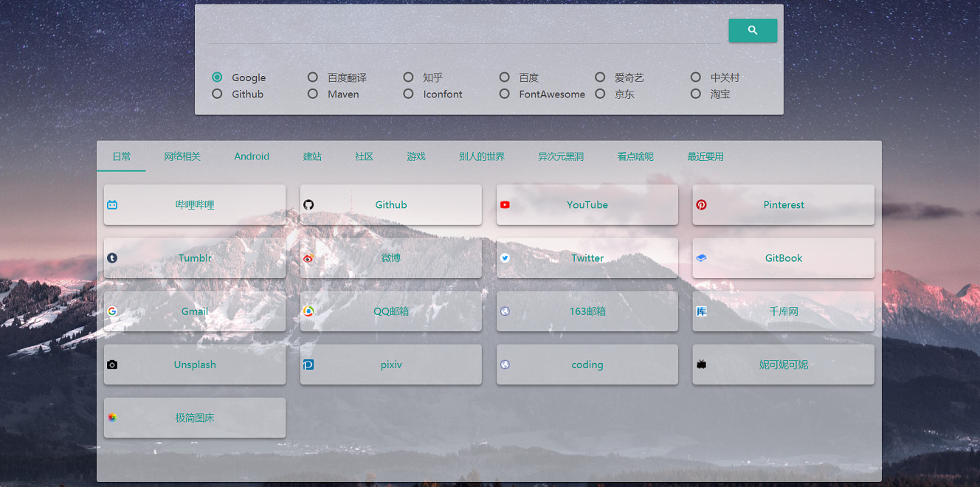Image resolution: width=980 pixels, height=487 pixels.
Task: Open the Pinterest link
Action: [x=784, y=204]
